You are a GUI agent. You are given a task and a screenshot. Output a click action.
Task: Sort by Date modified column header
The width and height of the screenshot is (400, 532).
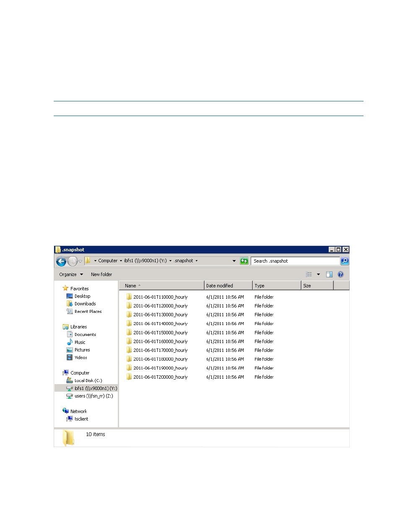click(229, 286)
